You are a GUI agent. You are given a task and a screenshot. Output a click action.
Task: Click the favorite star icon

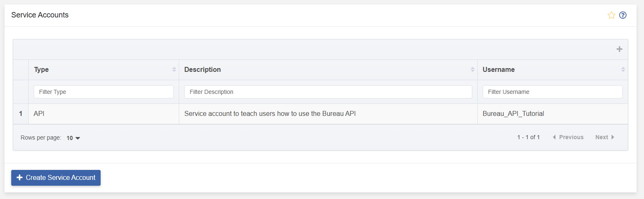611,15
